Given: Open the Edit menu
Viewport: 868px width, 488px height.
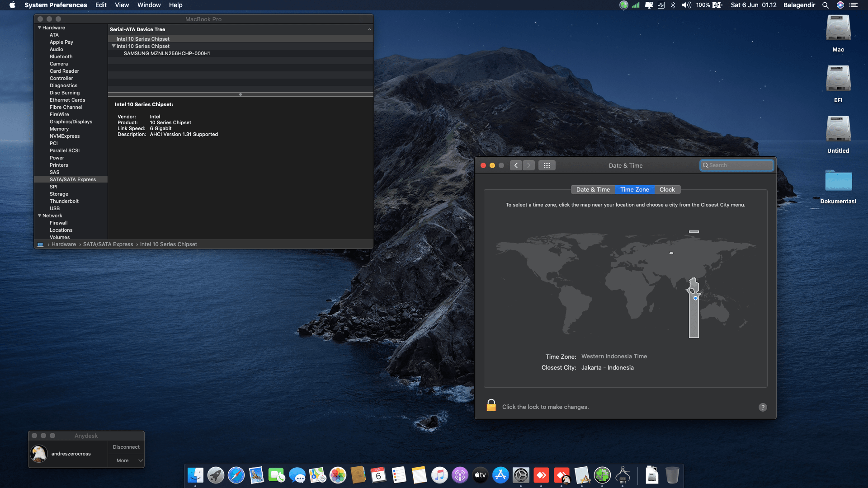Looking at the screenshot, I should point(101,5).
